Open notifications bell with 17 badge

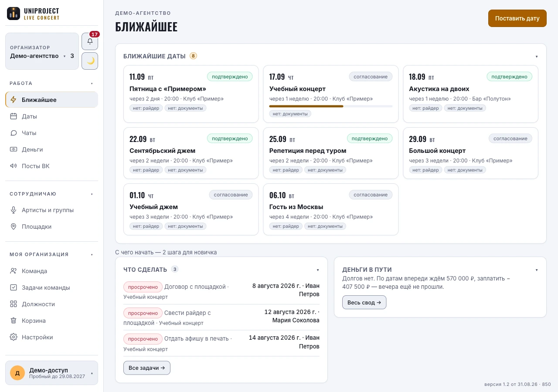(90, 41)
